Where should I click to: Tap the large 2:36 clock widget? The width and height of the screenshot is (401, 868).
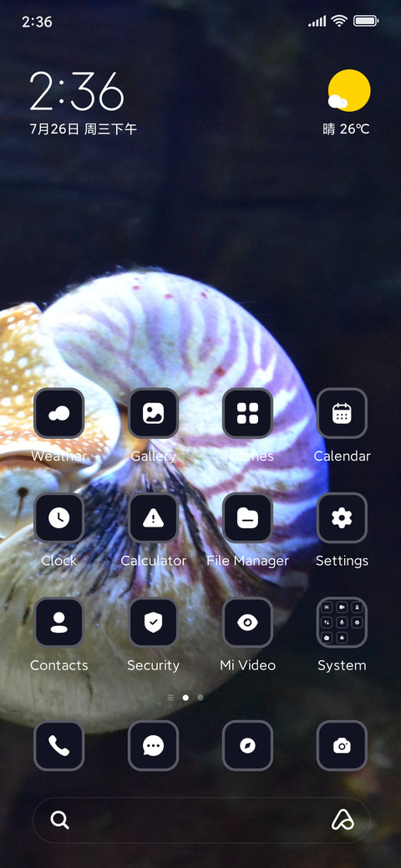[x=76, y=91]
